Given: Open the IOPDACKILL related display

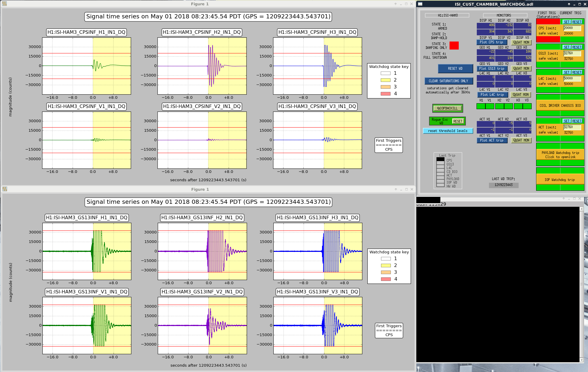Looking at the screenshot, I should coord(447,108).
